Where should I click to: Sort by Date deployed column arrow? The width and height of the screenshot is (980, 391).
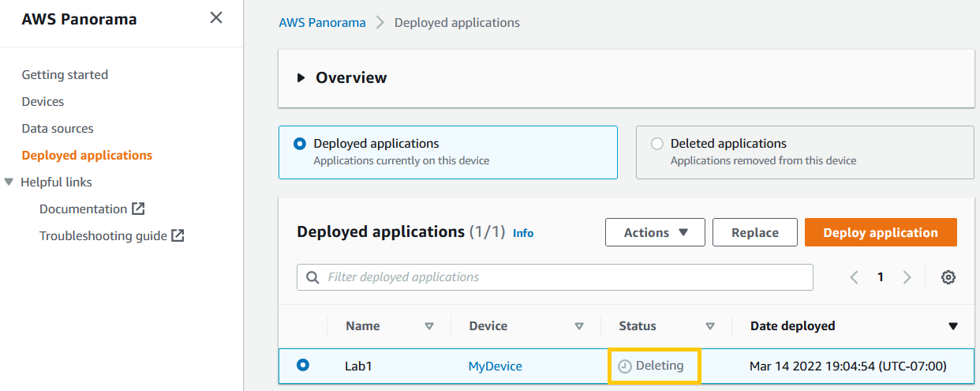click(953, 325)
